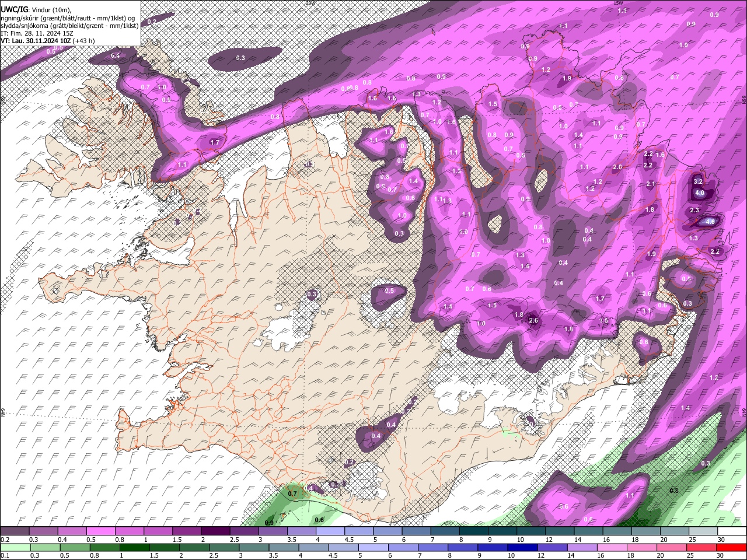Click the darkest green swatch labeled 1
Image resolution: width=747 pixels, height=560 pixels.
(135, 548)
